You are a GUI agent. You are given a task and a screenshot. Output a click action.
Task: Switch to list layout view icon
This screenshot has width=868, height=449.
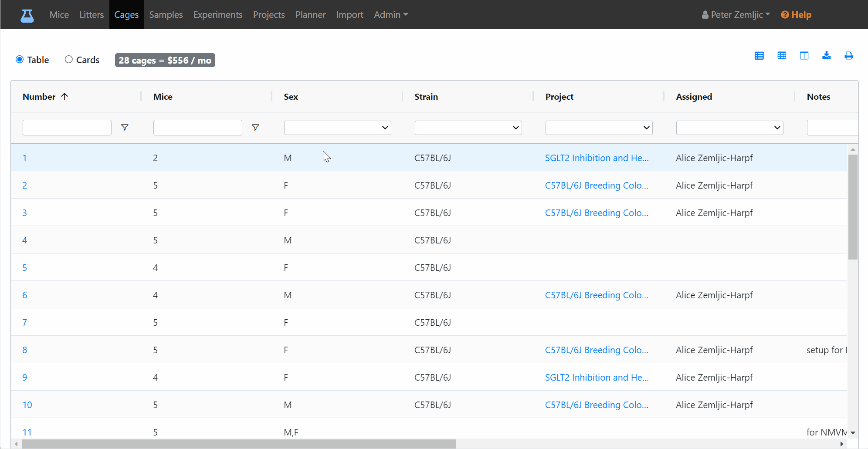pos(759,56)
